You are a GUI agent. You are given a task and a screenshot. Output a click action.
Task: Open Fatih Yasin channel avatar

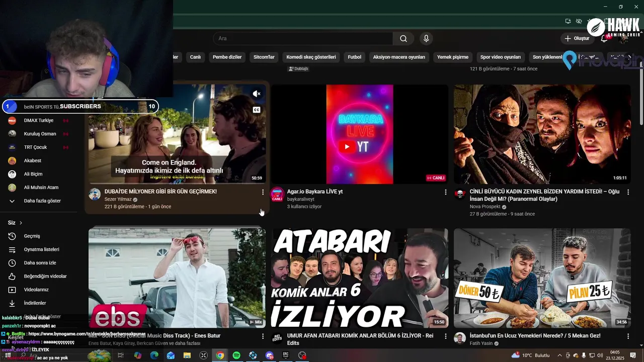460,338
